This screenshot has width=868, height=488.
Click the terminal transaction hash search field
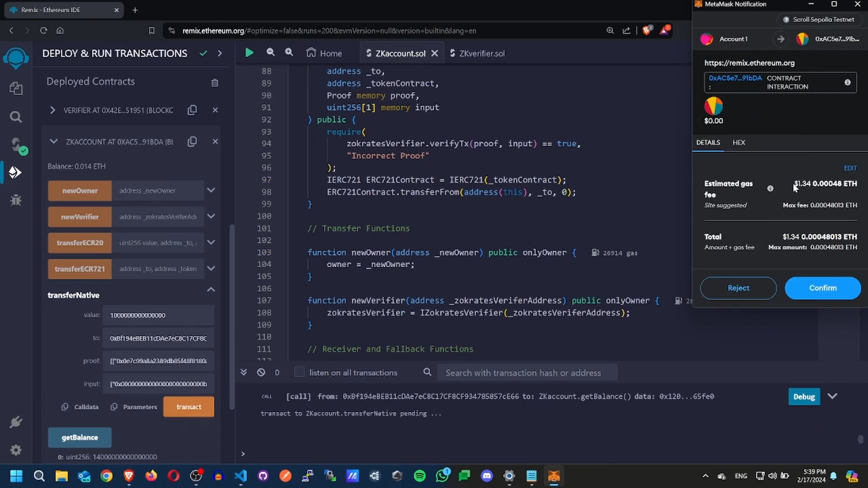coord(527,372)
